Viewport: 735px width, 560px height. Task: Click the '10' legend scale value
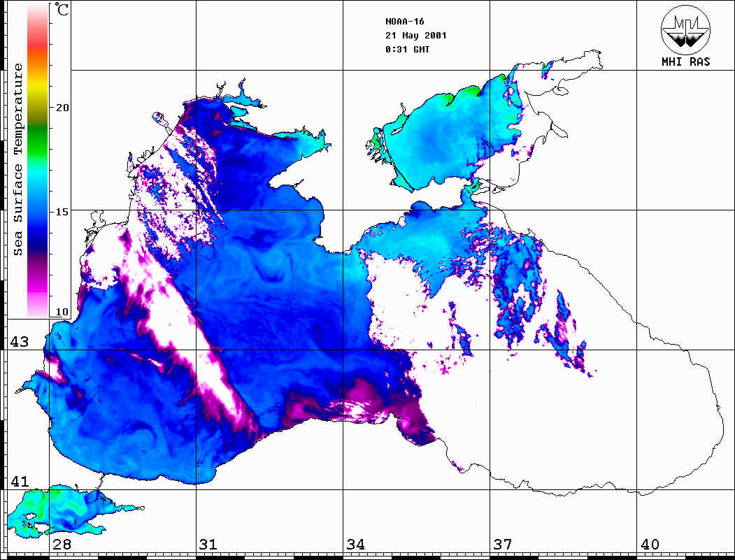62,312
